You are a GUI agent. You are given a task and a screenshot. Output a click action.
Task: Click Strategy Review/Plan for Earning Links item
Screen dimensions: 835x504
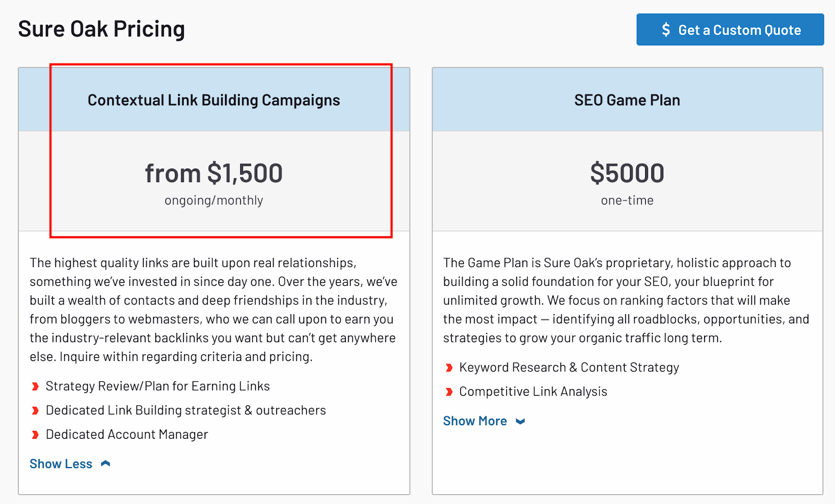click(x=158, y=386)
